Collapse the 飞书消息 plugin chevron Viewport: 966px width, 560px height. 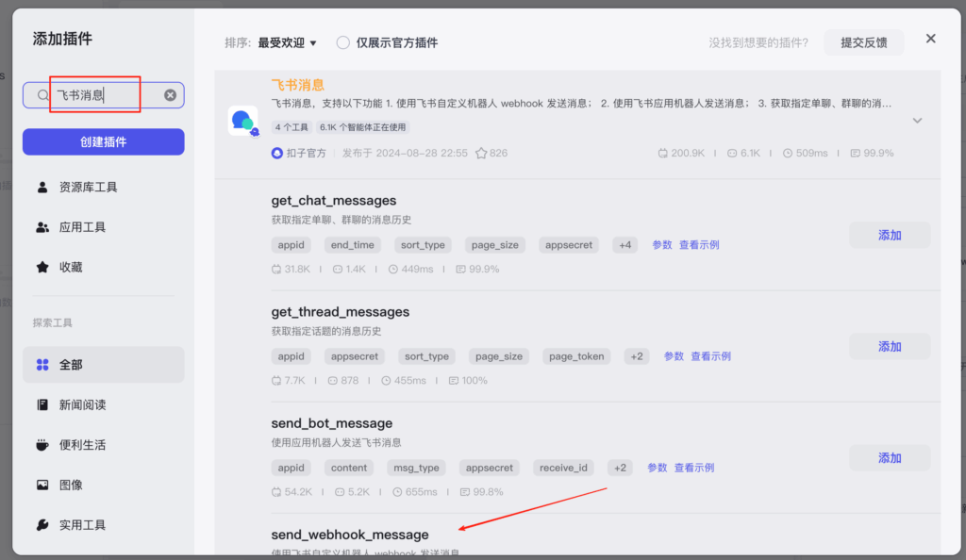click(917, 121)
